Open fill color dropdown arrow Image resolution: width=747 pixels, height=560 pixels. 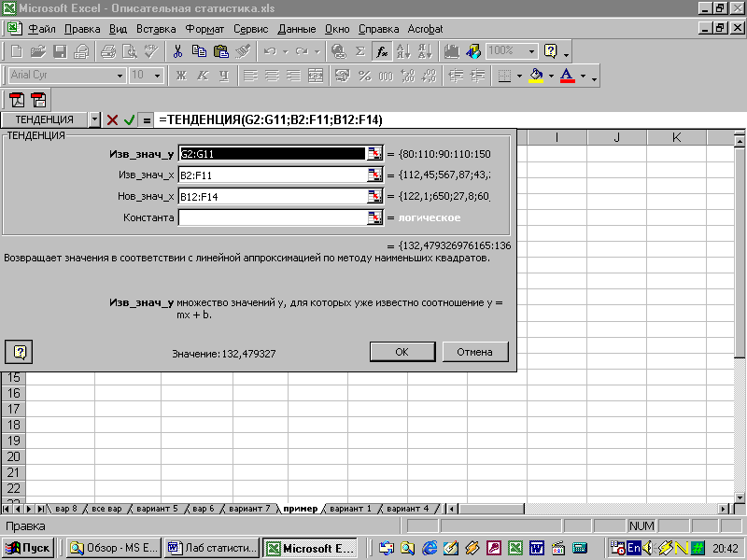(551, 76)
